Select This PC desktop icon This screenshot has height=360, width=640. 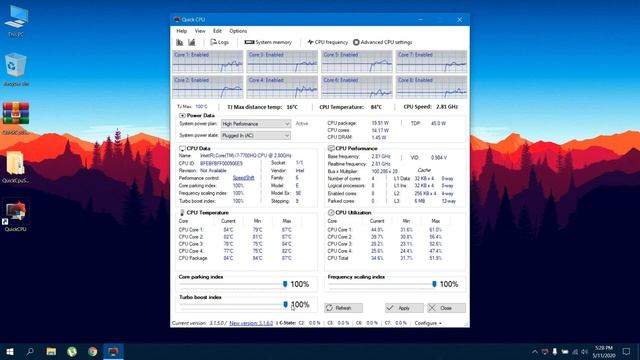pos(16,21)
